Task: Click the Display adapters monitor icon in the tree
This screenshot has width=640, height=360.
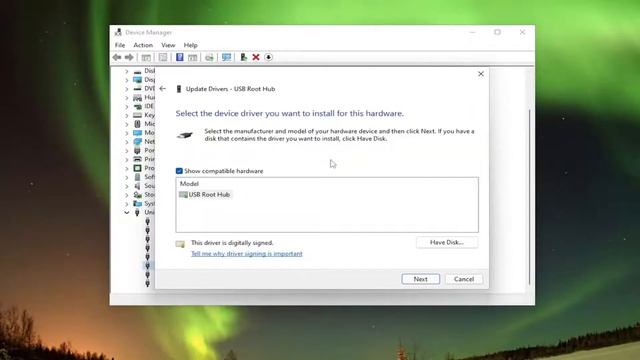Action: pos(138,80)
